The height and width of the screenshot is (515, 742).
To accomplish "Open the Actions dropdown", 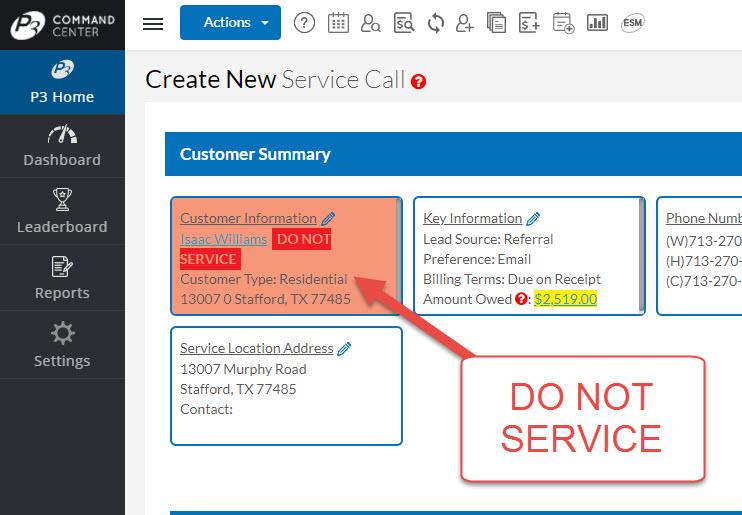I will coord(230,23).
